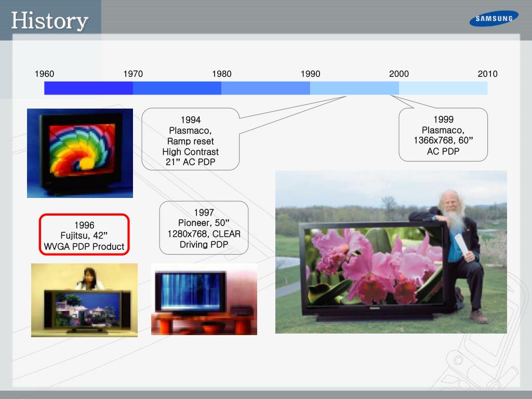Image resolution: width=532 pixels, height=399 pixels.
Task: Click the photo of woman behind Fujitsu display
Action: (x=85, y=300)
